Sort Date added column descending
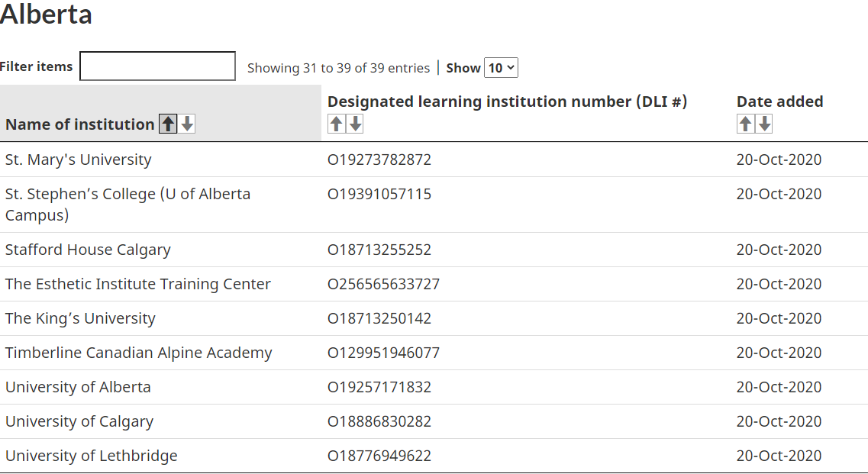868x474 pixels. [x=764, y=124]
